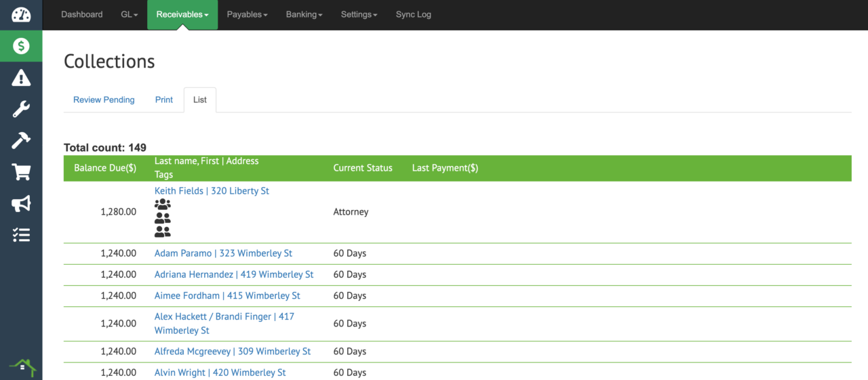Open the shopping cart icon
This screenshot has width=868, height=380.
[x=21, y=172]
